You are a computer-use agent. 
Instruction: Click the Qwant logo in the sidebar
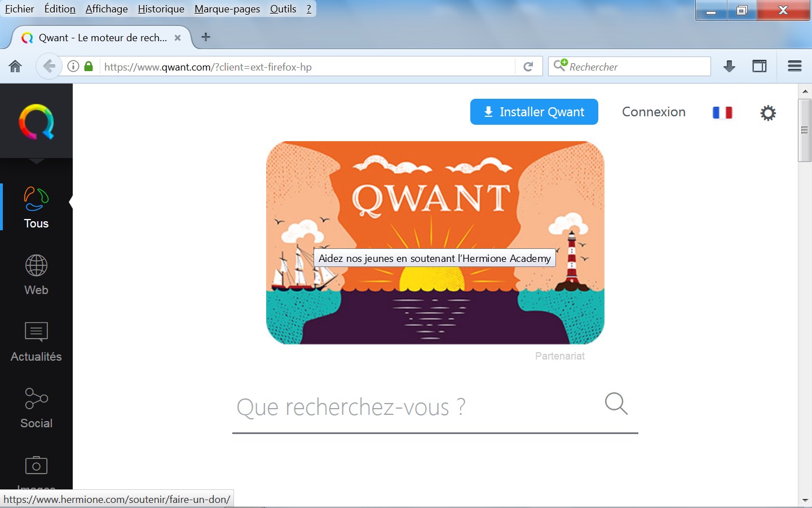[x=36, y=121]
